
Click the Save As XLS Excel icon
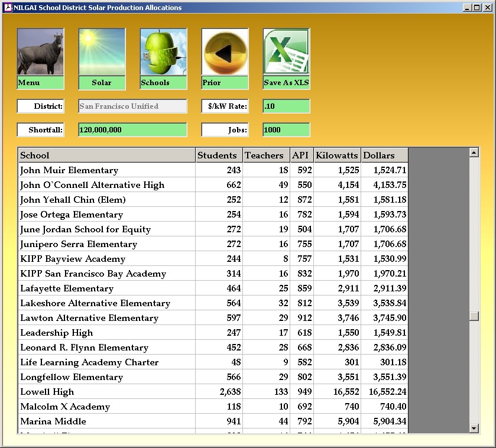pos(286,53)
